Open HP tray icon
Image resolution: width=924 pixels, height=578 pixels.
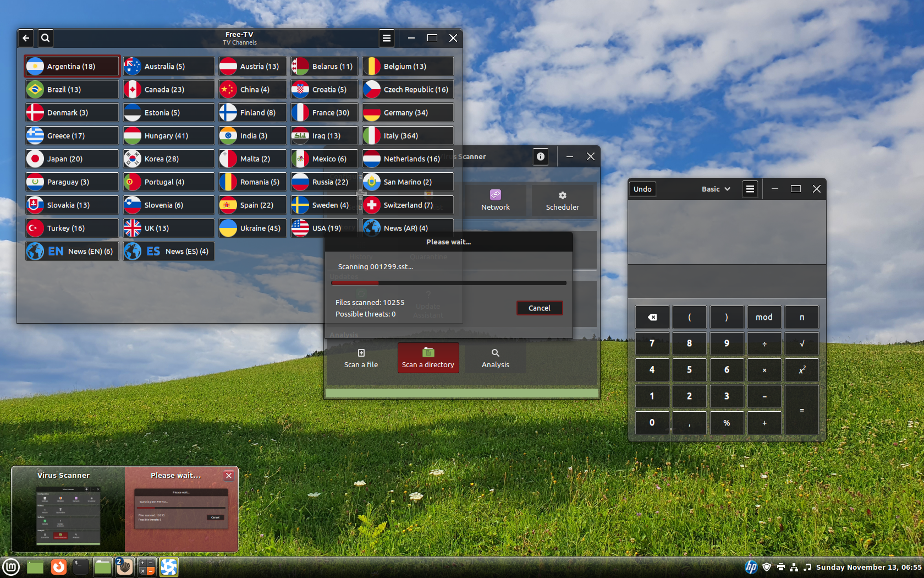(x=751, y=567)
